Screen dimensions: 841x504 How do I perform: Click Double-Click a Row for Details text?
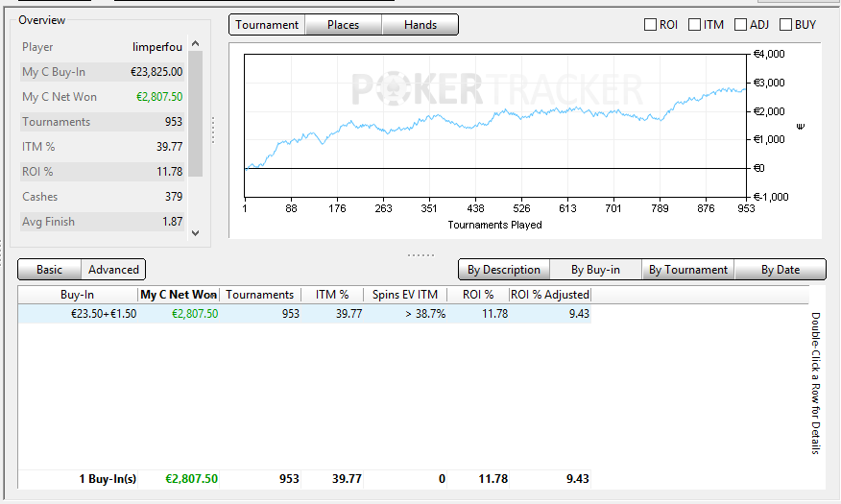tap(816, 383)
